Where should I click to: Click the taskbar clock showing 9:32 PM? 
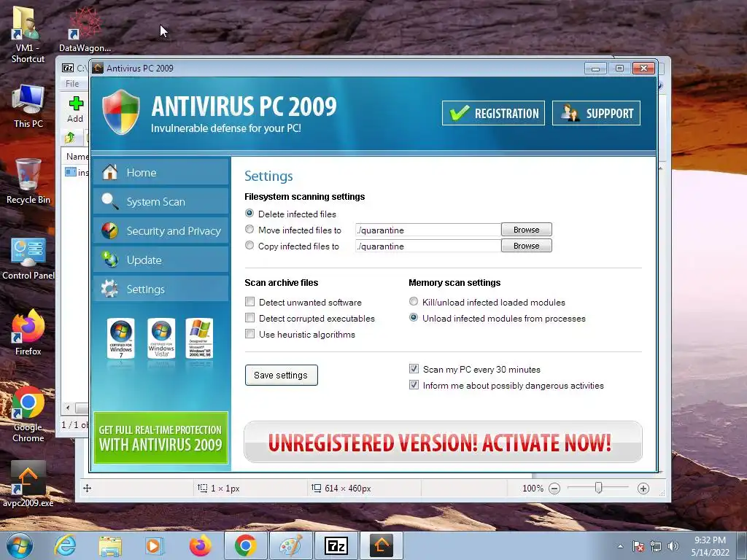(x=710, y=545)
